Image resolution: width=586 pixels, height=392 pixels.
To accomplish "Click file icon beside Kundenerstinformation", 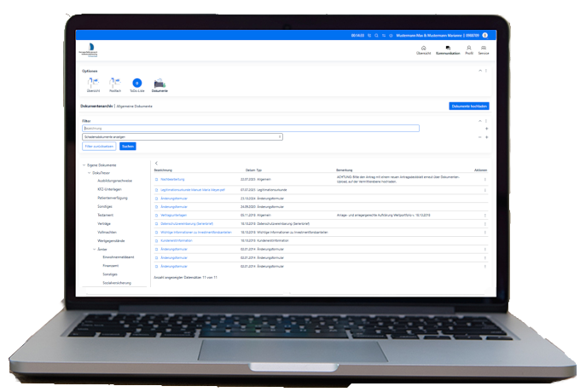I will 157,241.
